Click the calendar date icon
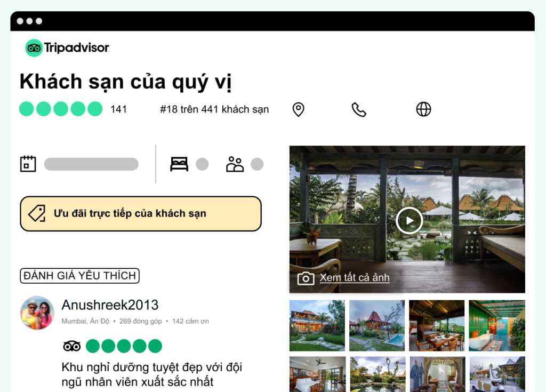 pyautogui.click(x=28, y=164)
